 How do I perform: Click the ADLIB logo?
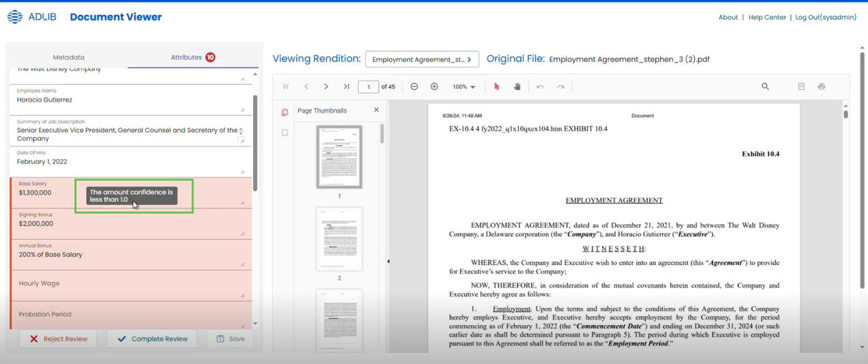pyautogui.click(x=31, y=17)
